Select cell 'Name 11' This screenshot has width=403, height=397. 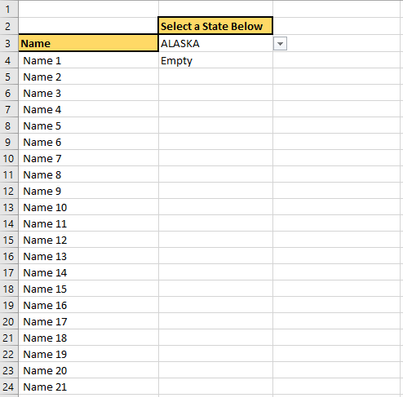[x=88, y=224]
